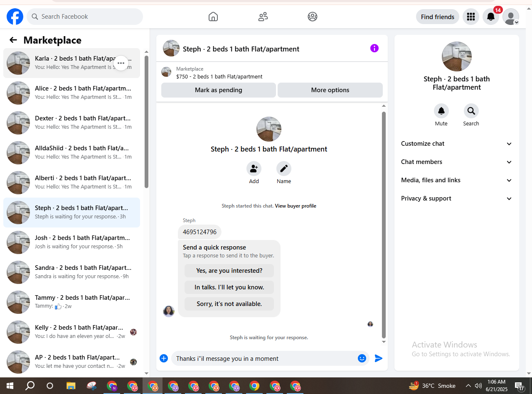
Task: Open the Windows Start menu
Action: [x=10, y=386]
